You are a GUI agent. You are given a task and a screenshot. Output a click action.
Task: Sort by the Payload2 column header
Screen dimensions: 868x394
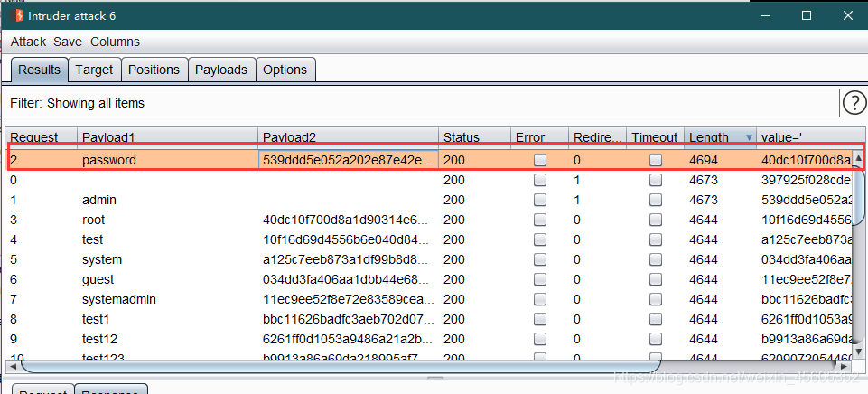pyautogui.click(x=349, y=137)
